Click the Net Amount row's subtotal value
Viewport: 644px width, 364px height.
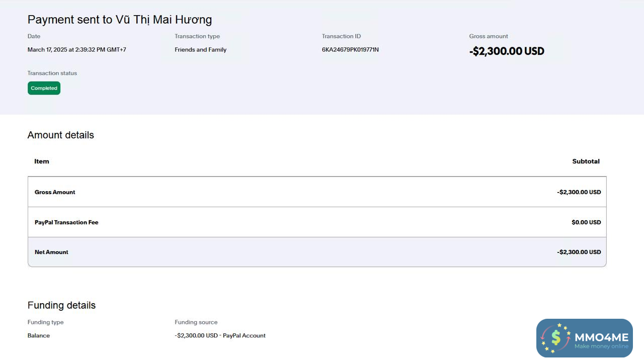[x=579, y=252]
